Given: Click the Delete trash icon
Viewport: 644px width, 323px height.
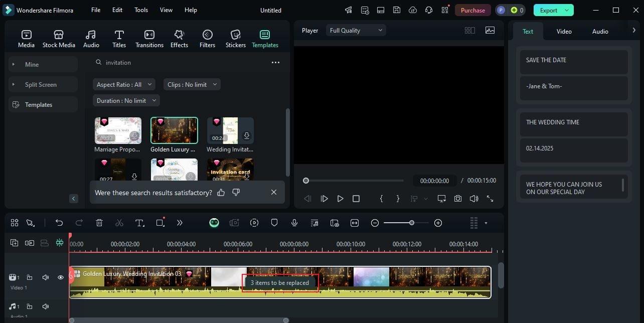Looking at the screenshot, I should click(99, 223).
